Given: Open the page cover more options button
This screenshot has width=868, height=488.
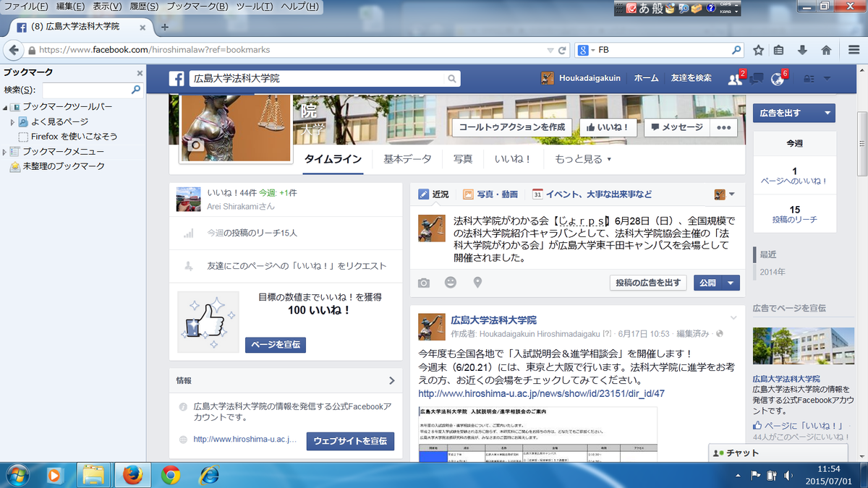Looking at the screenshot, I should [723, 127].
